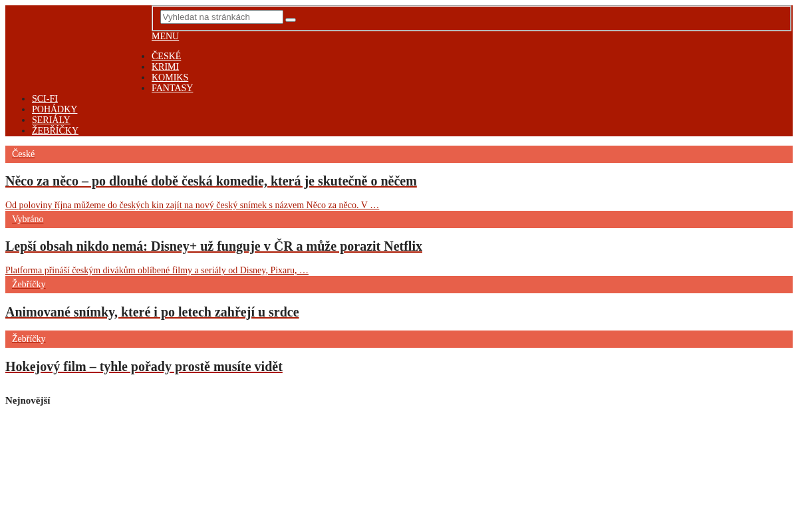Screen dimensions: 798x532
Task: Open the MENU link
Action: click(165, 37)
